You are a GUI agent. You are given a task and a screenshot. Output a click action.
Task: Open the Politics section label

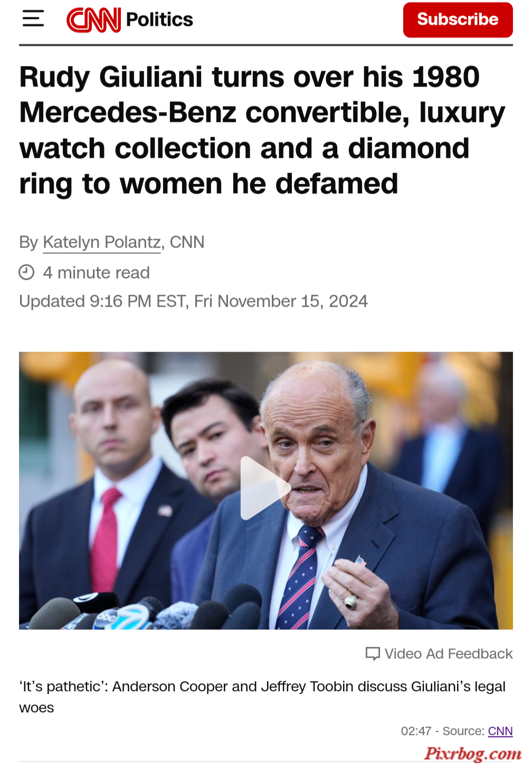pyautogui.click(x=159, y=20)
